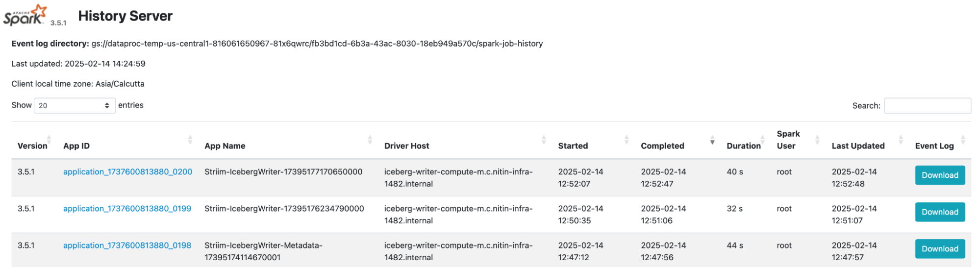Click the Apache Spark logo
This screenshot has width=980, height=267.
click(25, 16)
